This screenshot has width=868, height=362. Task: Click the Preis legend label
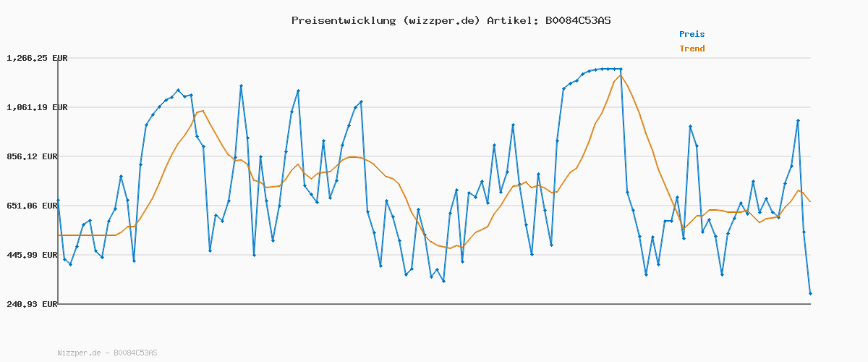coord(692,34)
